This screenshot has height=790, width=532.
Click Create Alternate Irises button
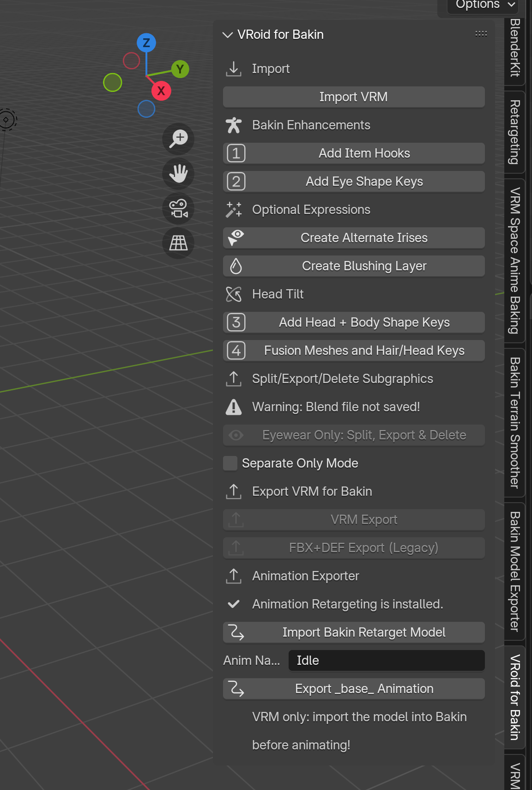click(354, 238)
